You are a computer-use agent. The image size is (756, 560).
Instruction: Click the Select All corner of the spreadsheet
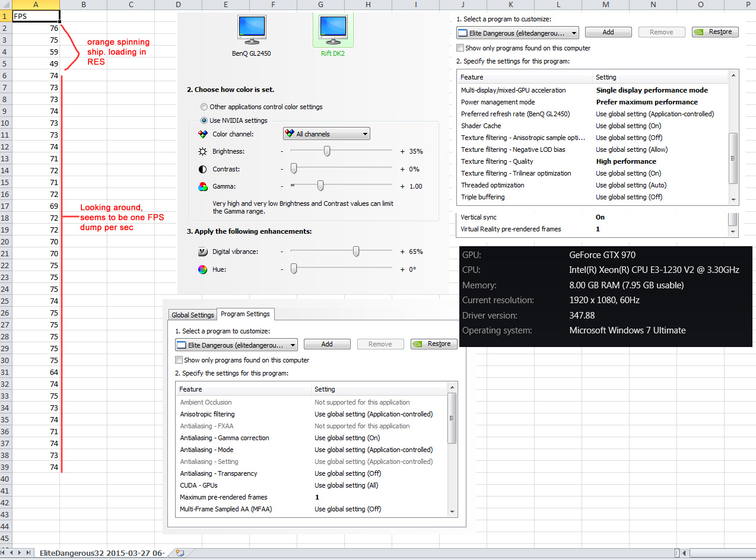(x=6, y=5)
